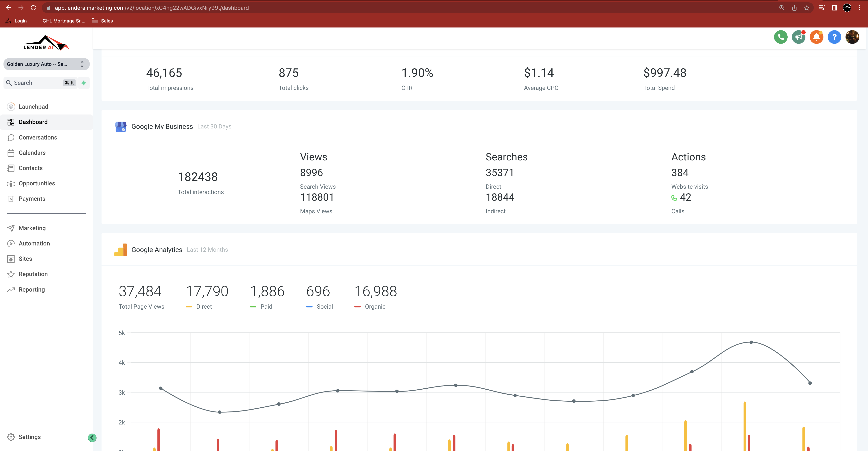This screenshot has width=868, height=451.
Task: Open Opportunities in the sidebar
Action: click(x=46, y=184)
